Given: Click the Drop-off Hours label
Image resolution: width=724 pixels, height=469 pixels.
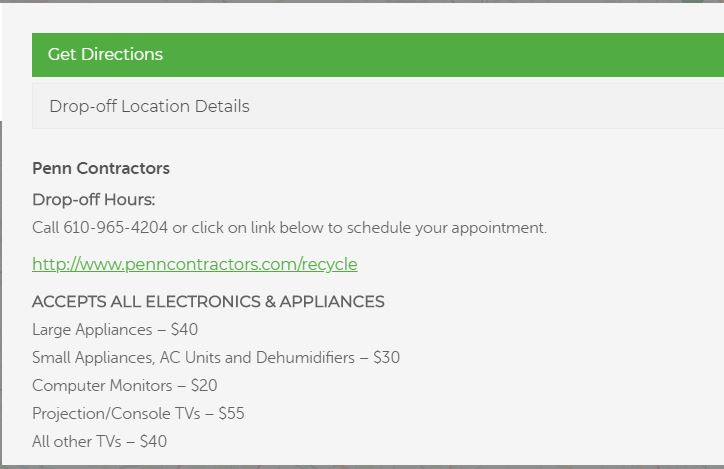Looking at the screenshot, I should (93, 199).
